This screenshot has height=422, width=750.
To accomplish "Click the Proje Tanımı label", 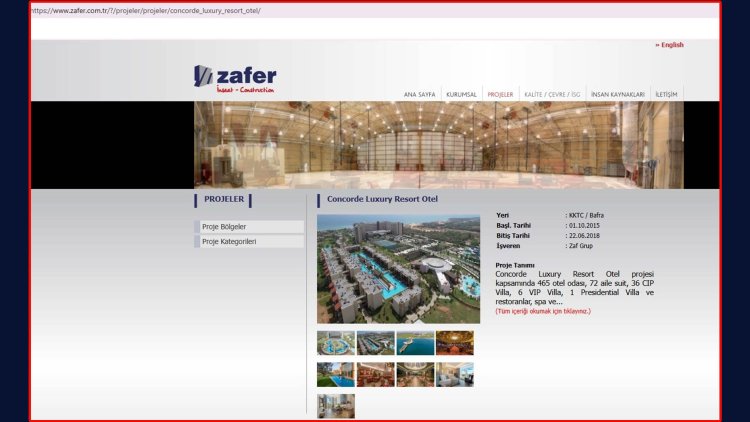I will pos(515,265).
